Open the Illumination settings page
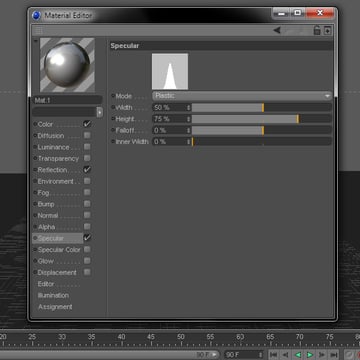The height and width of the screenshot is (360, 360). tap(53, 295)
